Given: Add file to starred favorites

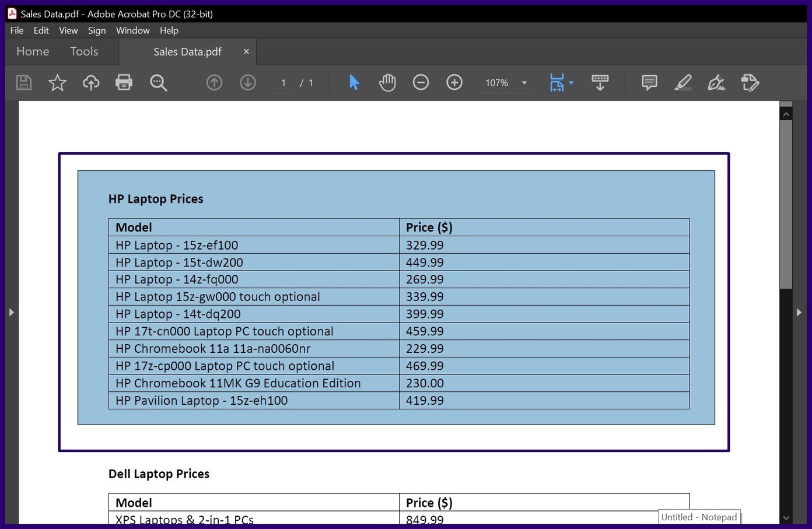Looking at the screenshot, I should pyautogui.click(x=57, y=83).
